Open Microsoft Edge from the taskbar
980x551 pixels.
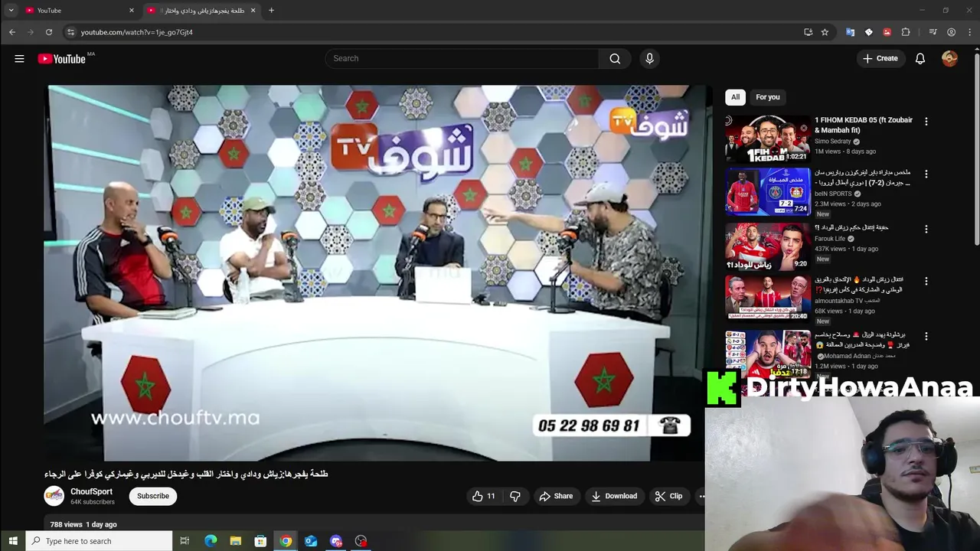[x=211, y=541]
